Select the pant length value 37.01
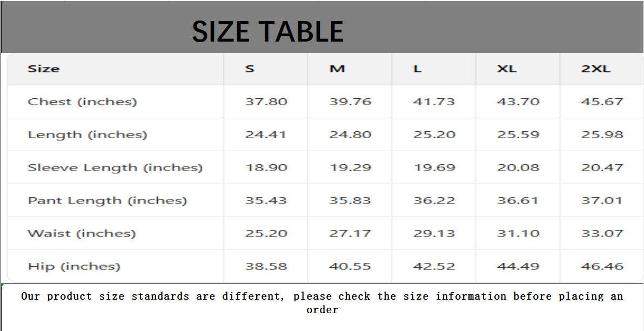Screen dimensions: 644x331 [602, 200]
